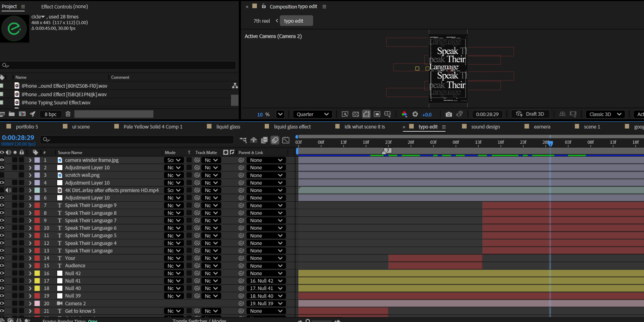
Task: Toggle the transparency grid in viewer
Action: [356, 114]
